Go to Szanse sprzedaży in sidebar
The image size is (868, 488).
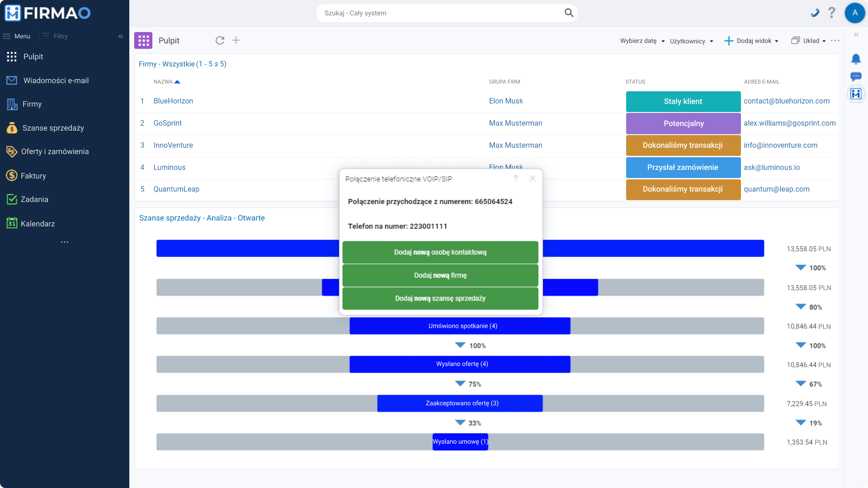pos(53,128)
